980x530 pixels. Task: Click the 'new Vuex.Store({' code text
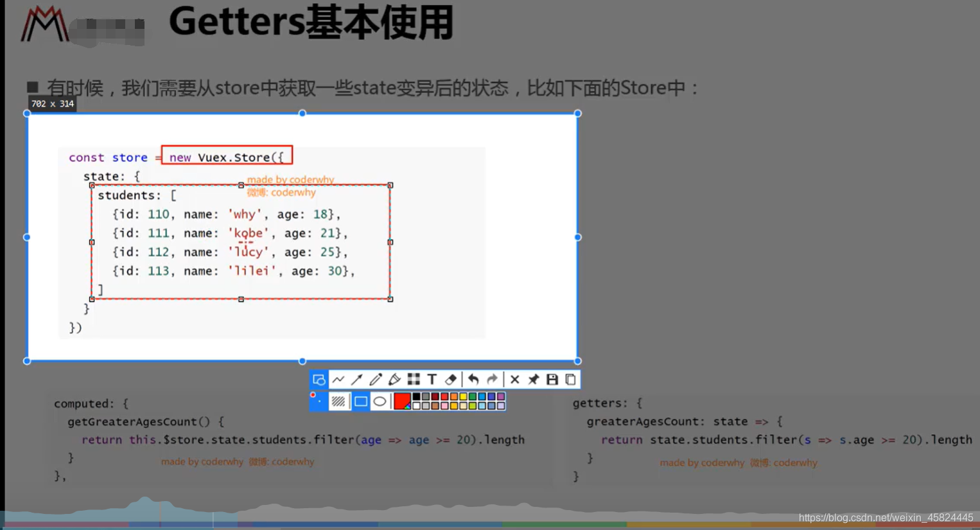point(227,157)
